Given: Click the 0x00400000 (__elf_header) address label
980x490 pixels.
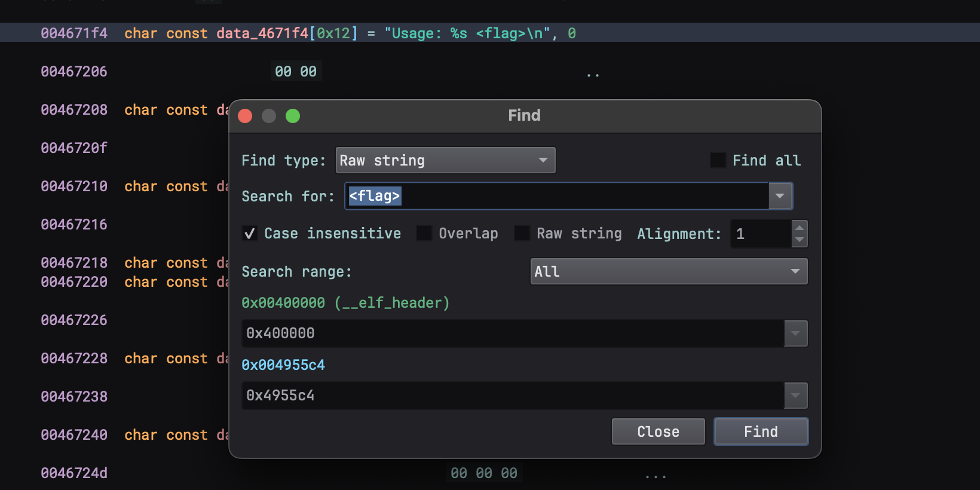Looking at the screenshot, I should click(345, 303).
